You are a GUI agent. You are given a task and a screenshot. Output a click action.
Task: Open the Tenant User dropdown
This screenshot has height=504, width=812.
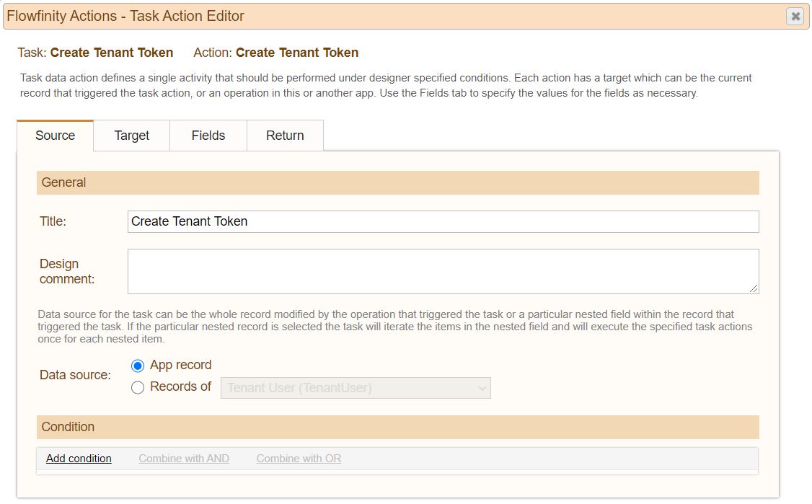pyautogui.click(x=356, y=388)
